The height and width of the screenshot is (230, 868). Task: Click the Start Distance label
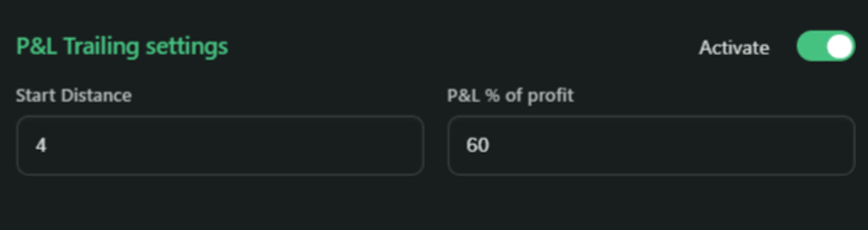(74, 95)
